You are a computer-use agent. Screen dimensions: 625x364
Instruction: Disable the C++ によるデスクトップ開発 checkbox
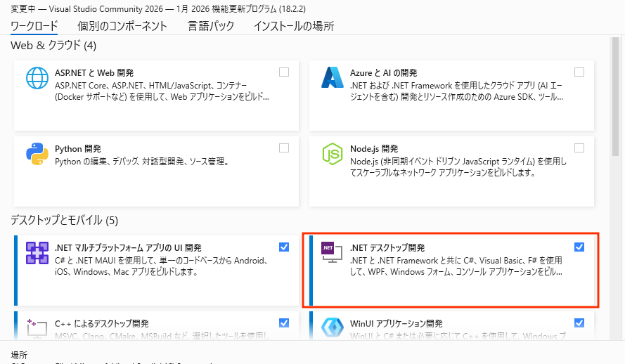point(284,323)
